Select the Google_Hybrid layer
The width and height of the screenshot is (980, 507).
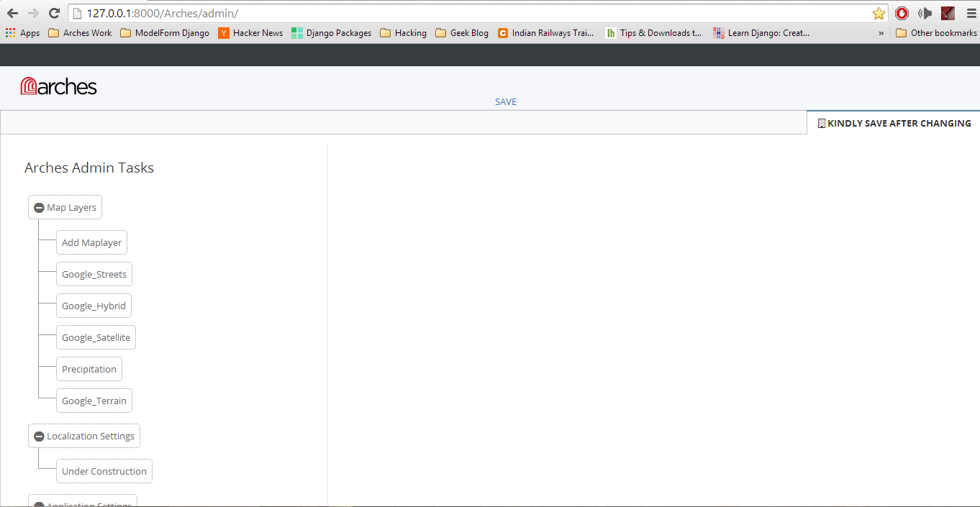pyautogui.click(x=94, y=306)
